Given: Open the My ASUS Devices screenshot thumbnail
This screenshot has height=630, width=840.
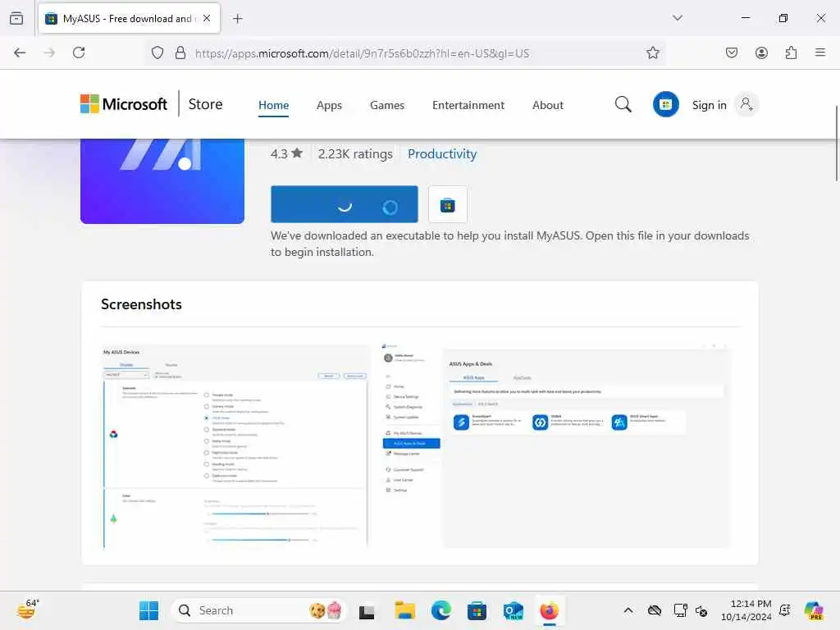Looking at the screenshot, I should (235, 446).
